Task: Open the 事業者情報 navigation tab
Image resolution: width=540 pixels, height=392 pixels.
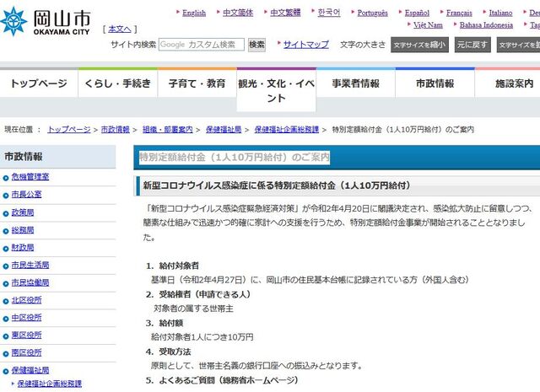Action: (356, 83)
